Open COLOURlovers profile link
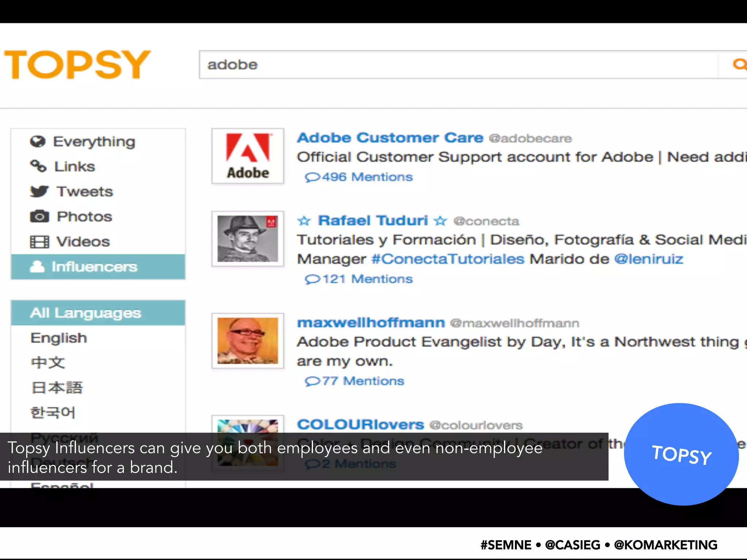The height and width of the screenshot is (560, 747). [360, 425]
